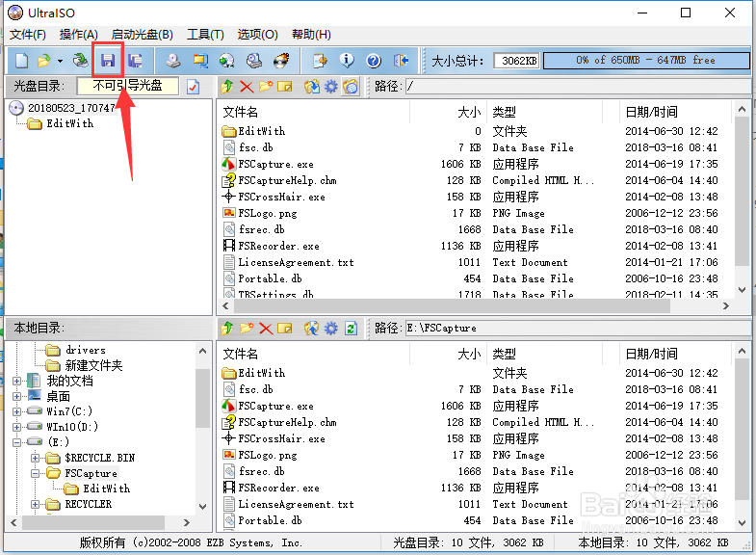756x555 pixels.
Task: Click the Convert image format icon
Action: click(227, 61)
